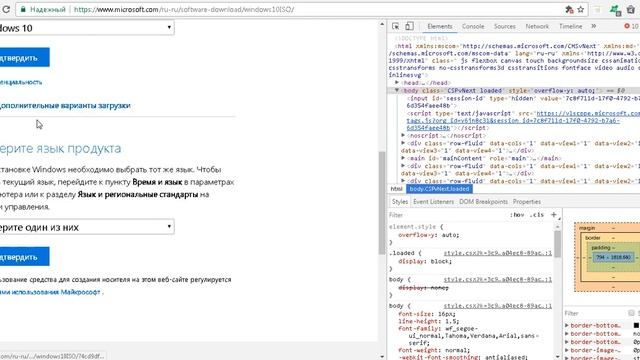This screenshot has width=640, height=360.
Task: Activate the inspect element picker in DevTools
Action: point(396,26)
